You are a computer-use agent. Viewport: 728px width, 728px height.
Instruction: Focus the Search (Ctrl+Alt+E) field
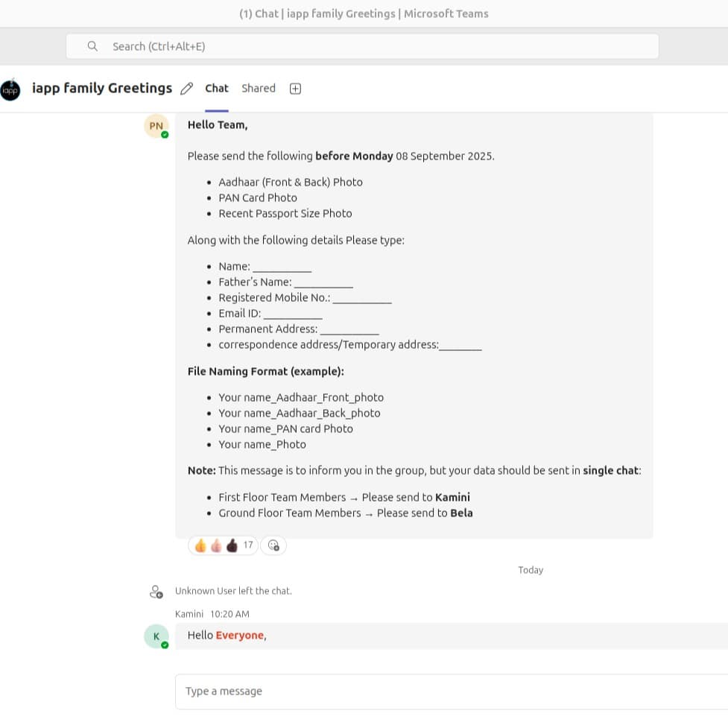click(362, 46)
